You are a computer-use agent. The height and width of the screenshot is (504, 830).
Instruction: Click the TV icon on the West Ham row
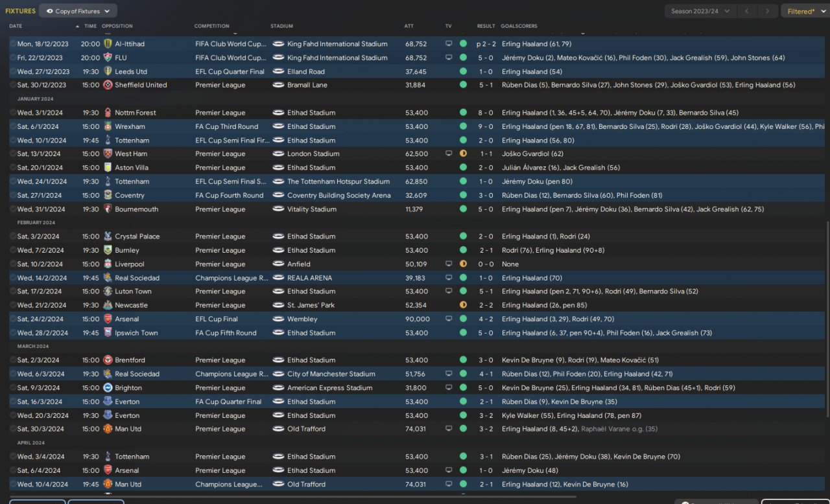(x=449, y=154)
